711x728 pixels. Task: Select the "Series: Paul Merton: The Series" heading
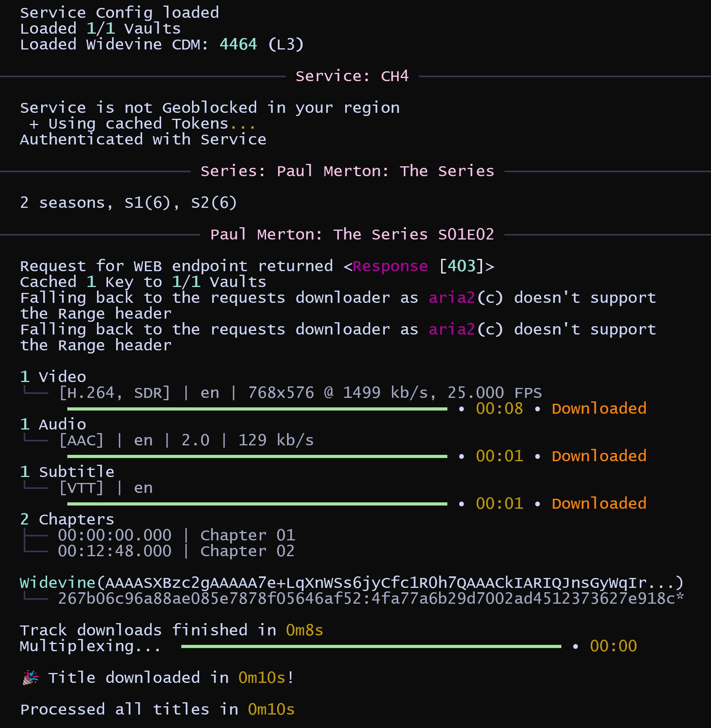click(x=347, y=171)
